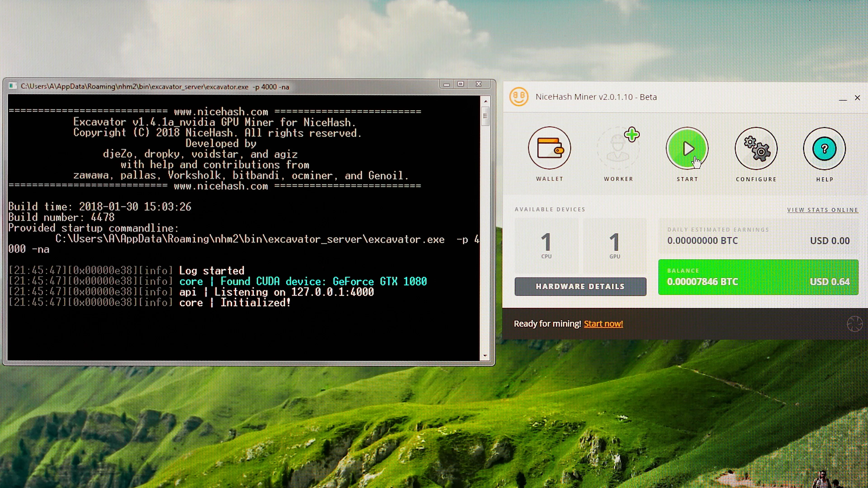The height and width of the screenshot is (488, 868).
Task: Open the VIEW STATS ONLINE link
Action: tap(823, 210)
